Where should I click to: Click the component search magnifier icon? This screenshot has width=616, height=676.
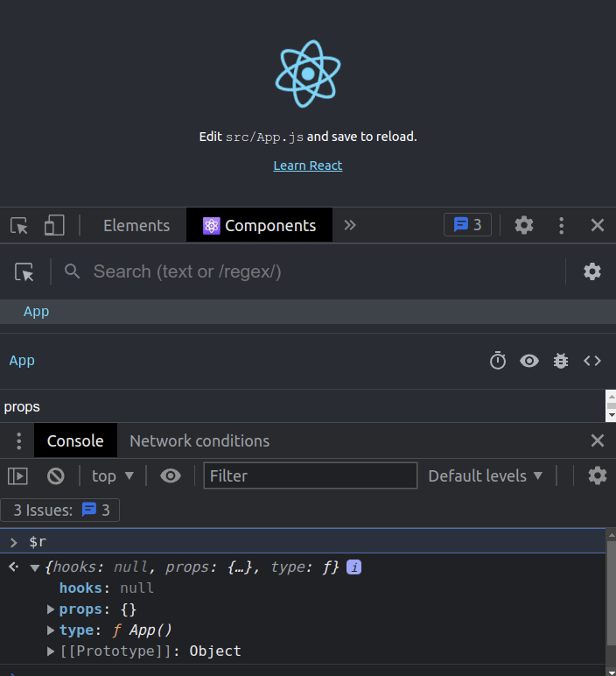(72, 271)
